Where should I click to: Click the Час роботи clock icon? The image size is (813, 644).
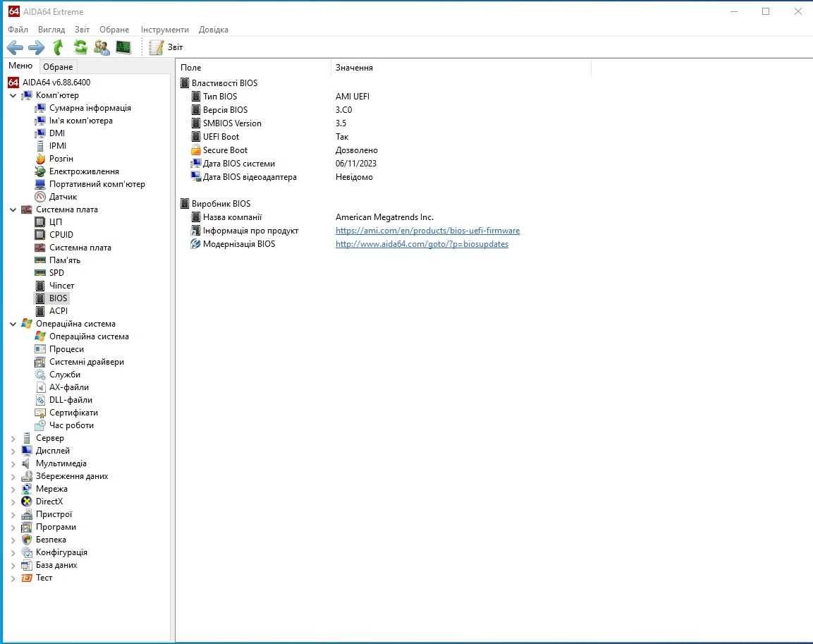(x=40, y=426)
